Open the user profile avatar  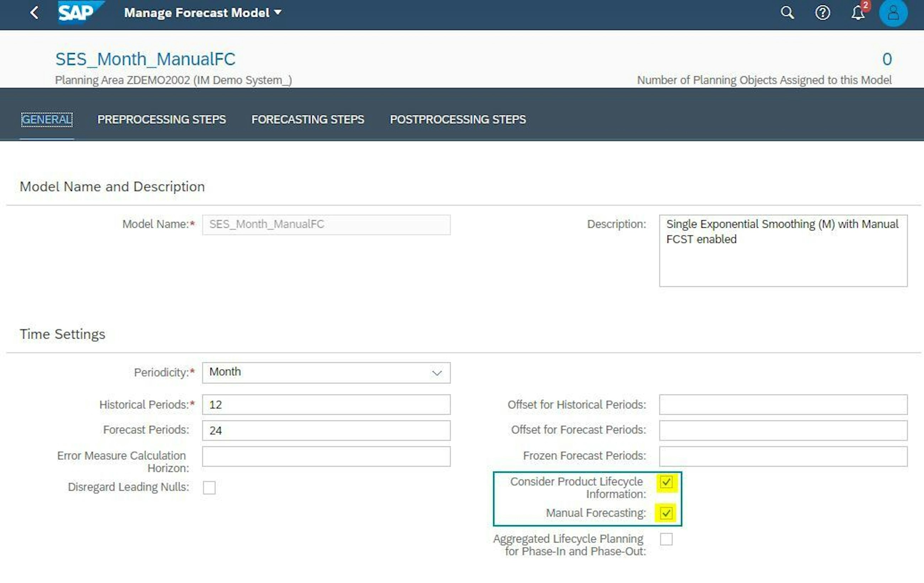pos(894,13)
